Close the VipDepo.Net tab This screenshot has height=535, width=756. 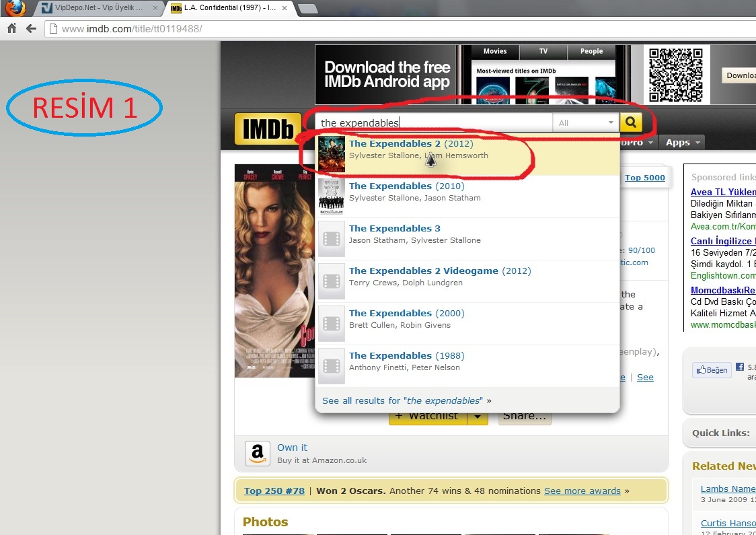pos(155,7)
